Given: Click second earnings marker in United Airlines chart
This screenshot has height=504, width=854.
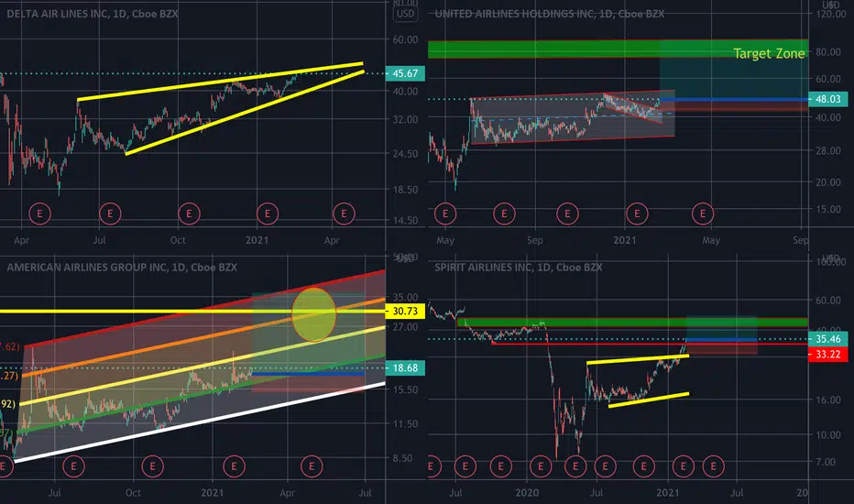Looking at the screenshot, I should tap(504, 214).
